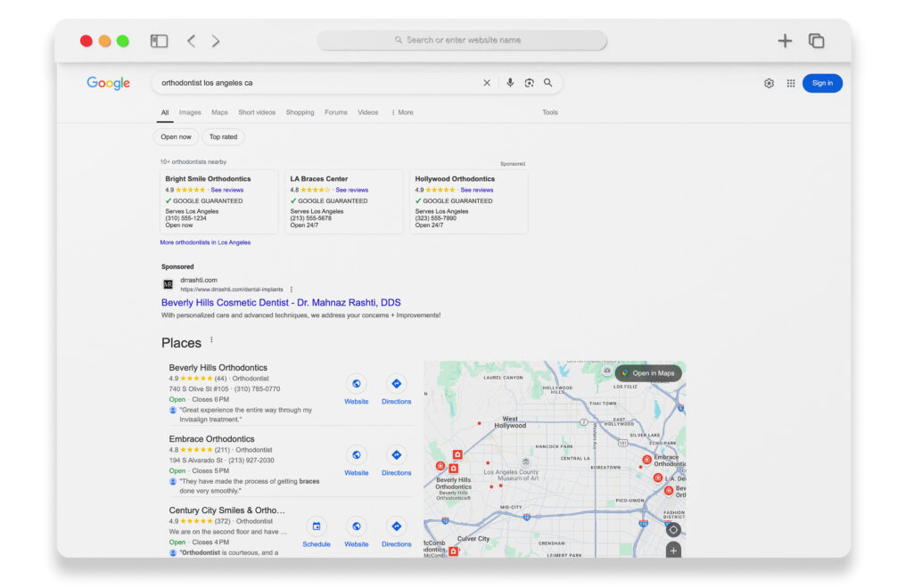The image size is (913, 588).
Task: See reviews for Hollywood Orthodontics
Action: pos(477,190)
